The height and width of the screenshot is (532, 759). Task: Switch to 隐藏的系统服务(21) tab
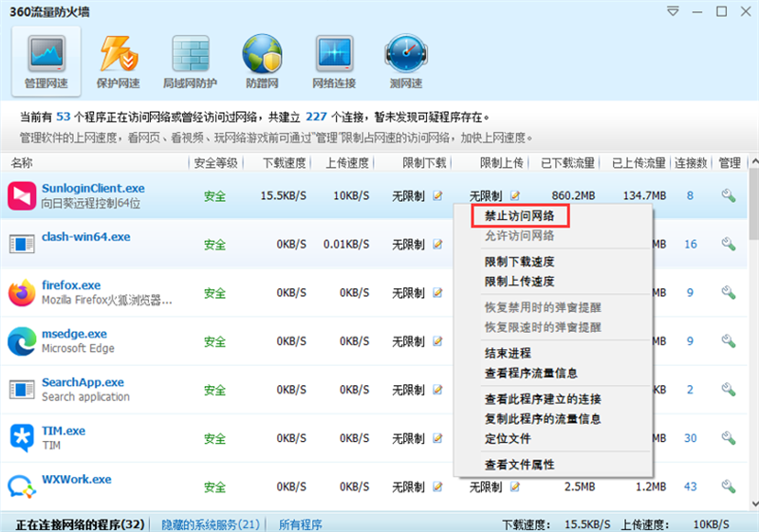pyautogui.click(x=210, y=523)
